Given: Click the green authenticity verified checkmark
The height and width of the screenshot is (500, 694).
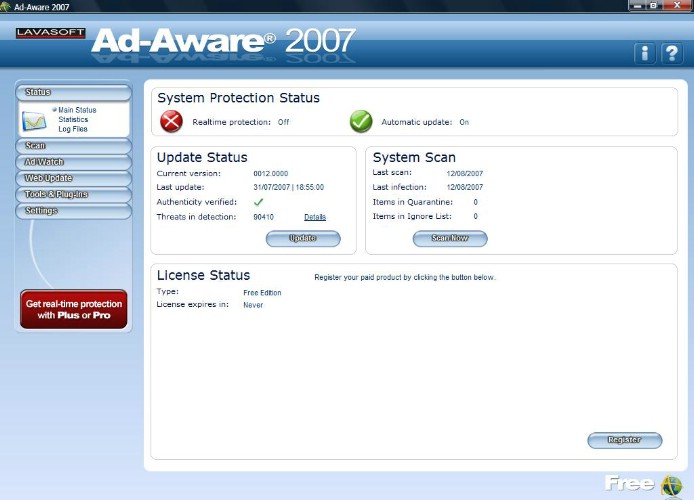Looking at the screenshot, I should 258,202.
